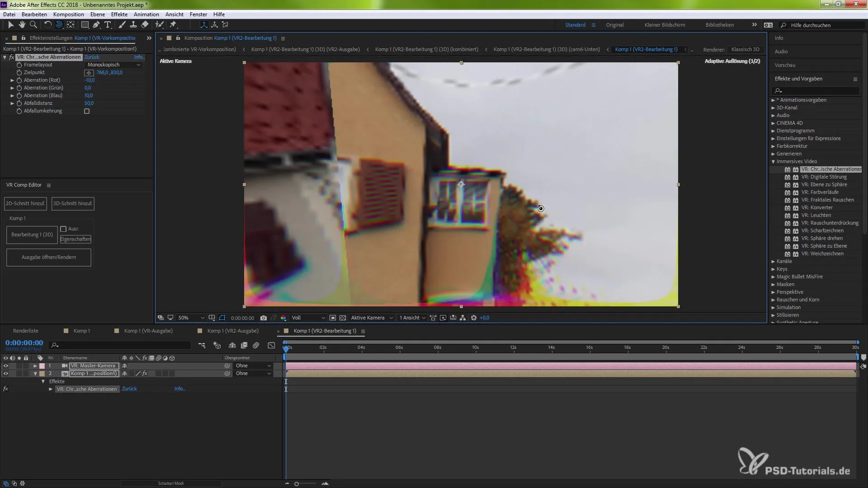
Task: Switch to the Renderliste tab
Action: (26, 331)
